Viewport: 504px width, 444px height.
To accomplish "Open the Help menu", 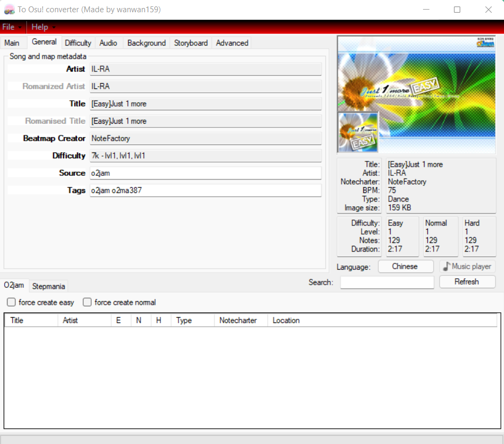I will click(43, 27).
